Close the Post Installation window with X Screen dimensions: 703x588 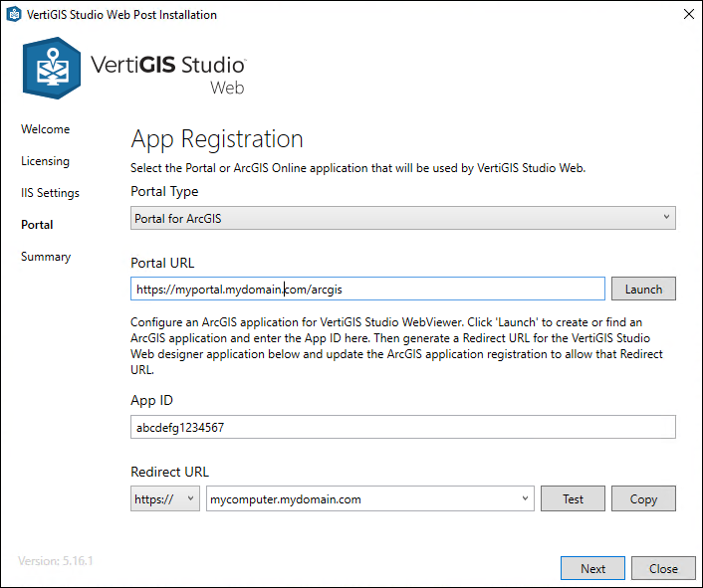coord(688,15)
